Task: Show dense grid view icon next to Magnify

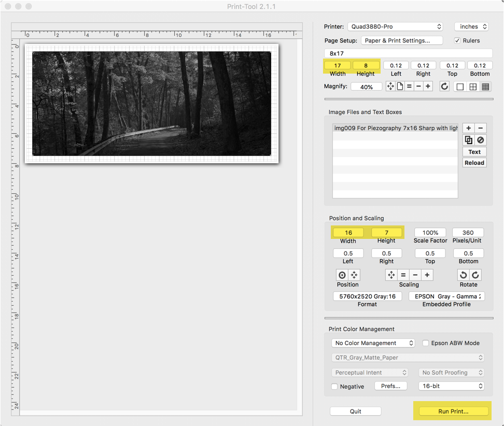Action: click(485, 87)
